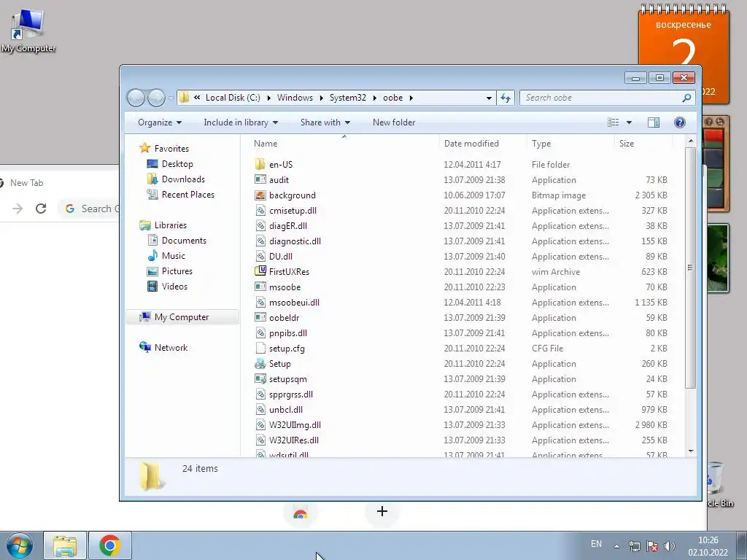
Task: Click the Windows Start orb
Action: point(20,545)
